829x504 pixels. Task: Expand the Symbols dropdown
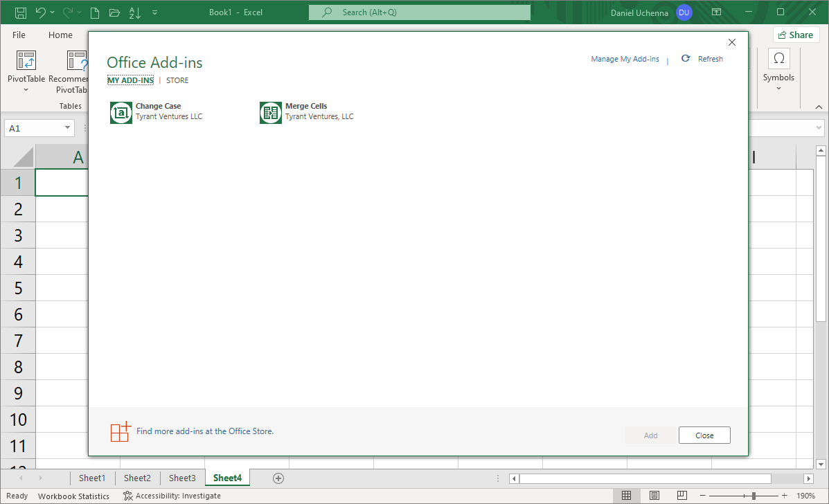point(778,89)
